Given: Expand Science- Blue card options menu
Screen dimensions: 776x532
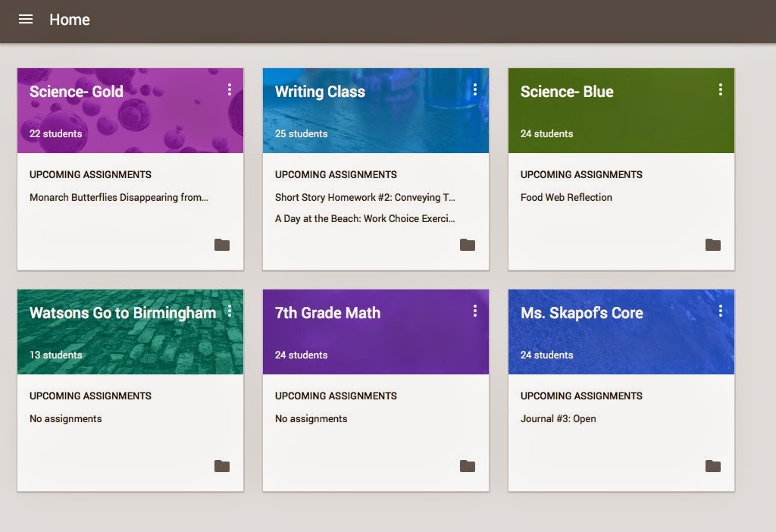Looking at the screenshot, I should pos(721,90).
